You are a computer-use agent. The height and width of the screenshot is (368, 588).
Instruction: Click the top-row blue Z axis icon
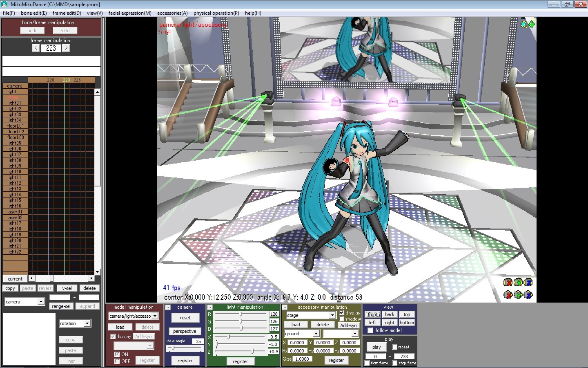[528, 283]
